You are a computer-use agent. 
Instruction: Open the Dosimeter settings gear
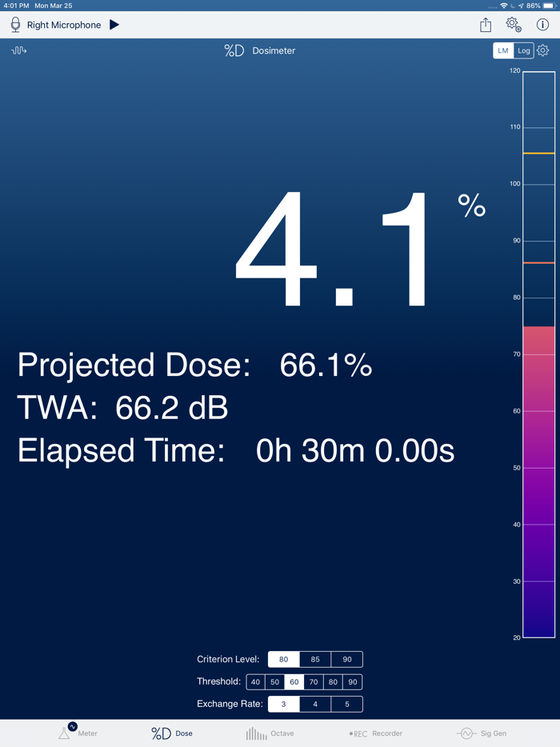coord(543,50)
